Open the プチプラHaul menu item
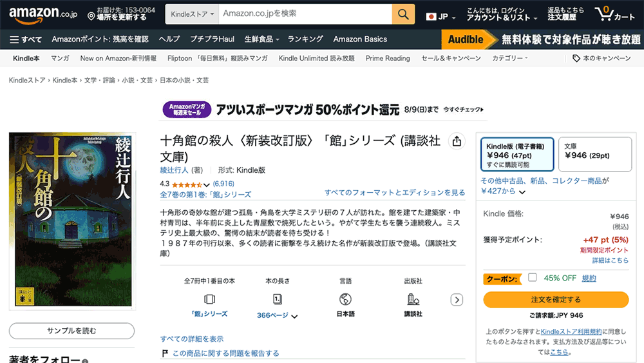Image resolution: width=644 pixels, height=363 pixels. (212, 39)
